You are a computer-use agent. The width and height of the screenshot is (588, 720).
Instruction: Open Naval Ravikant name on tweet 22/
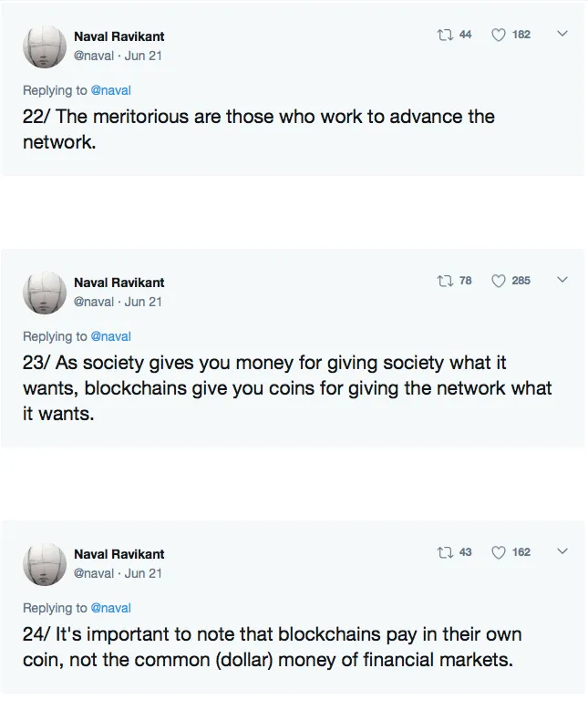[119, 36]
